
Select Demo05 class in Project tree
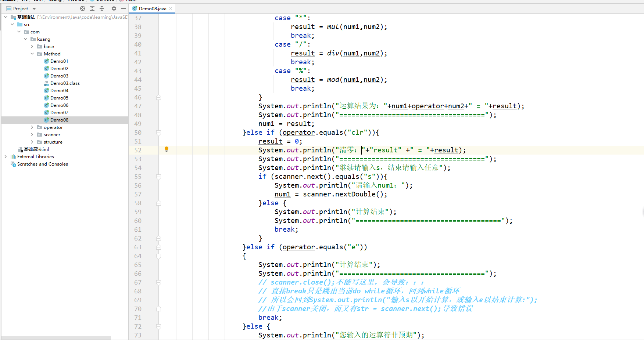click(x=59, y=98)
